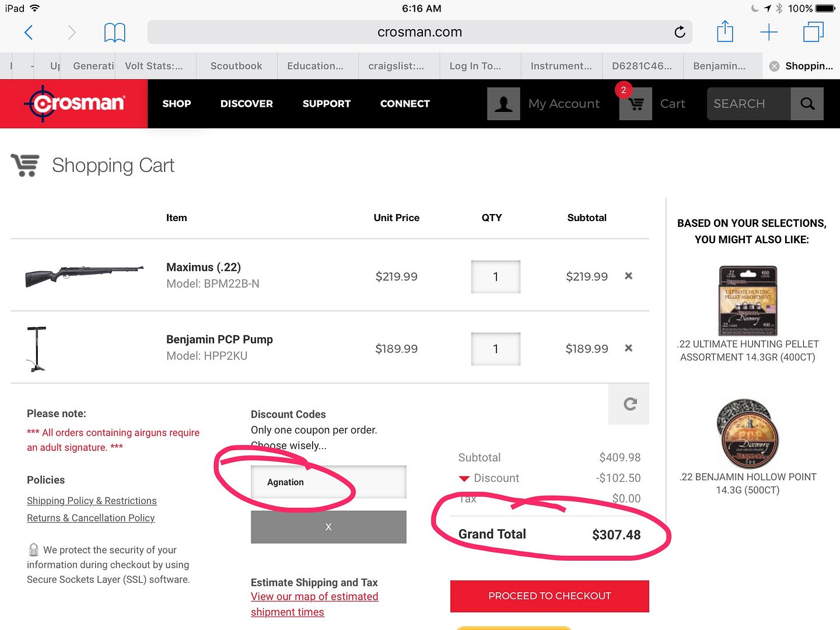The height and width of the screenshot is (630, 840).
Task: Open the Benjamin Hollow Point tin image
Action: [748, 434]
